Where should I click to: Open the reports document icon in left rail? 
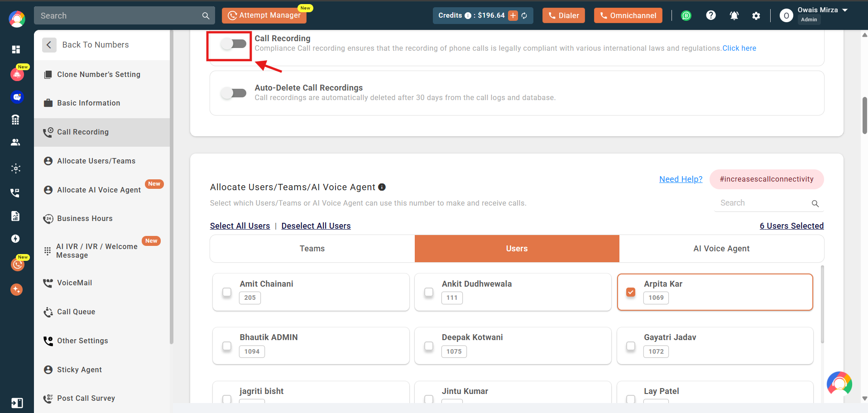pyautogui.click(x=15, y=216)
